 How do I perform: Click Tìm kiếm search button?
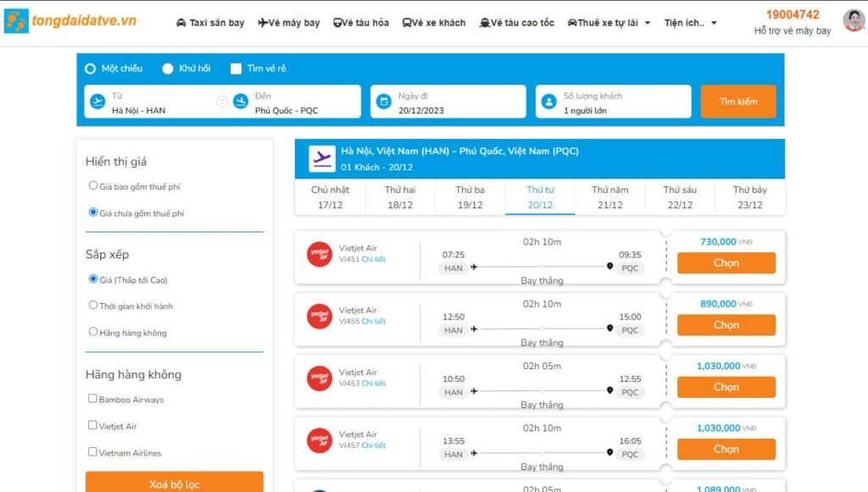point(738,102)
